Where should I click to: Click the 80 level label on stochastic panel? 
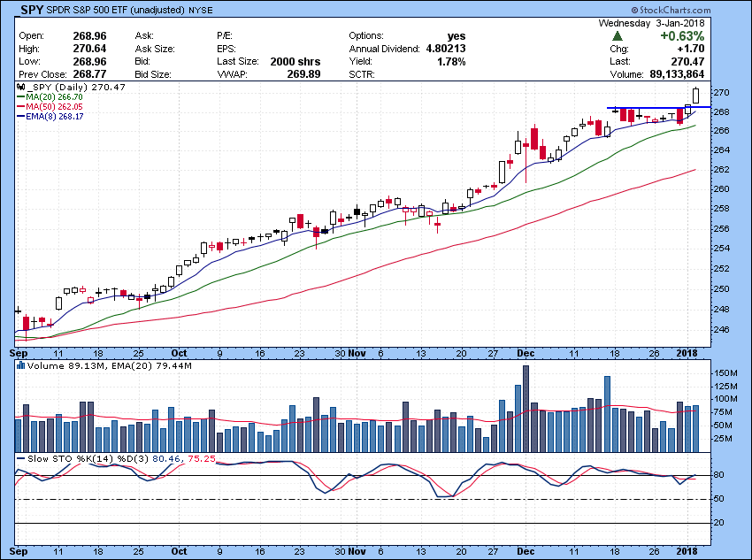click(718, 475)
